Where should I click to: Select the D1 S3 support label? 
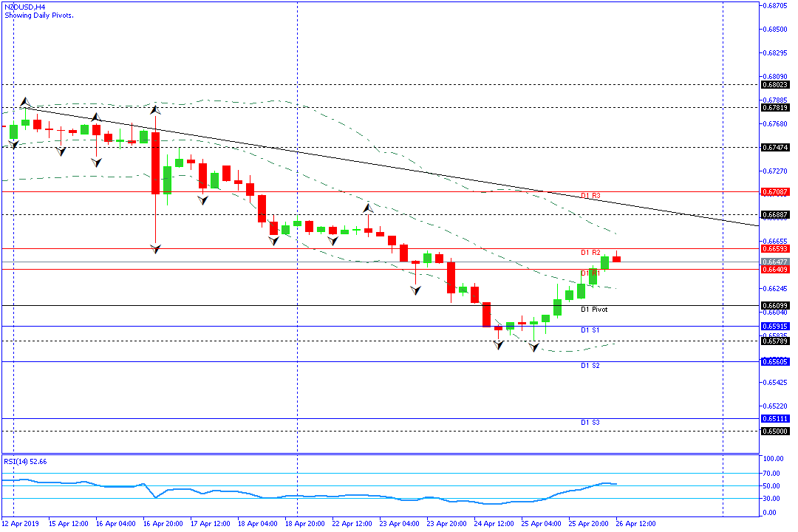click(590, 422)
